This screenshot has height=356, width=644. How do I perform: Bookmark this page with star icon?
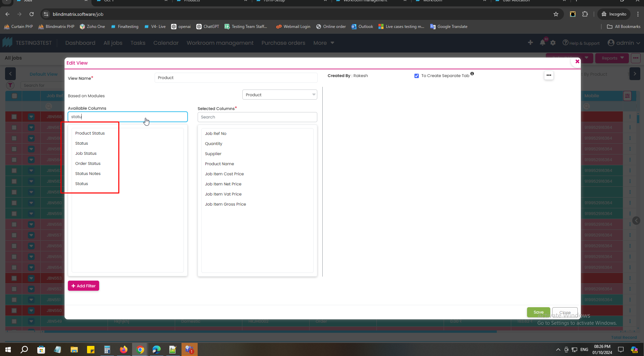coord(556,14)
